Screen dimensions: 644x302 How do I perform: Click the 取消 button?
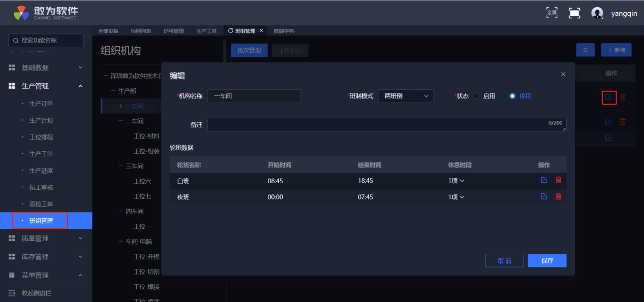[x=504, y=260]
